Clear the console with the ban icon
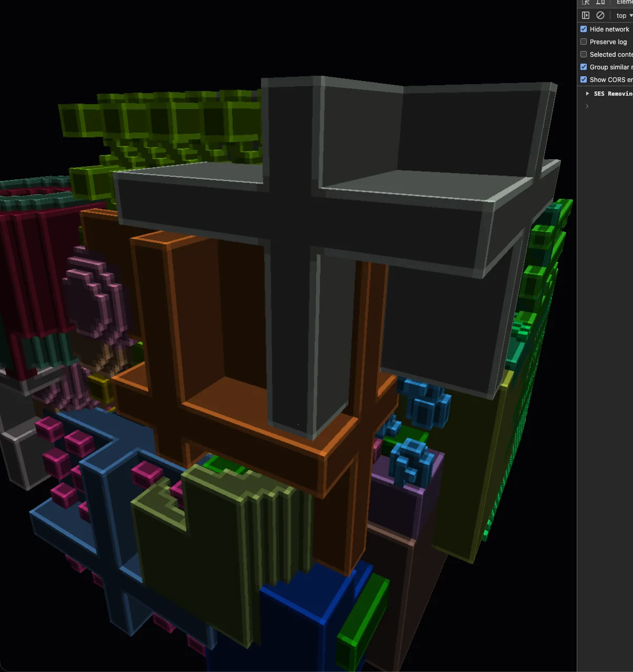633x672 pixels. 600,15
